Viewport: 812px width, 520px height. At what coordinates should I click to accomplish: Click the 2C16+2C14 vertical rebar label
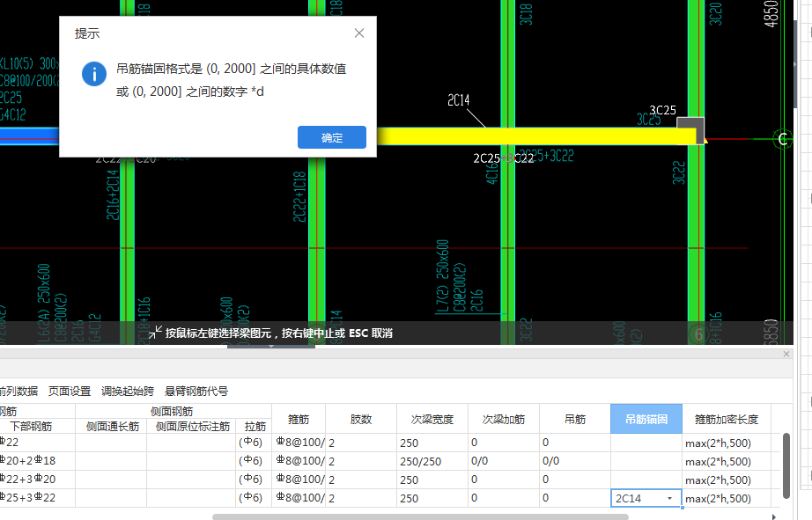(x=113, y=195)
